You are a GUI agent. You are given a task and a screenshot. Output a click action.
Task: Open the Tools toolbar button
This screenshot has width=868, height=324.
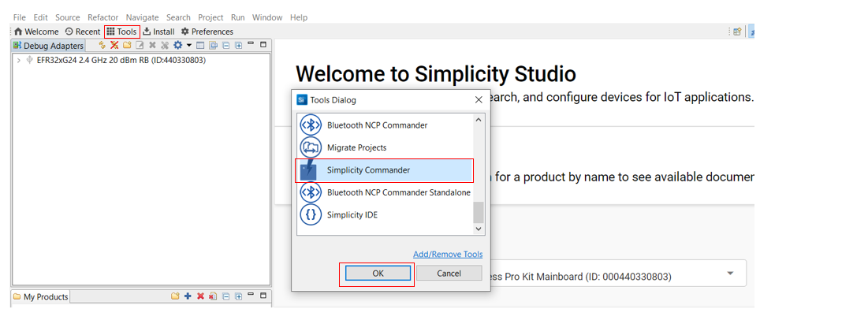pyautogui.click(x=121, y=32)
